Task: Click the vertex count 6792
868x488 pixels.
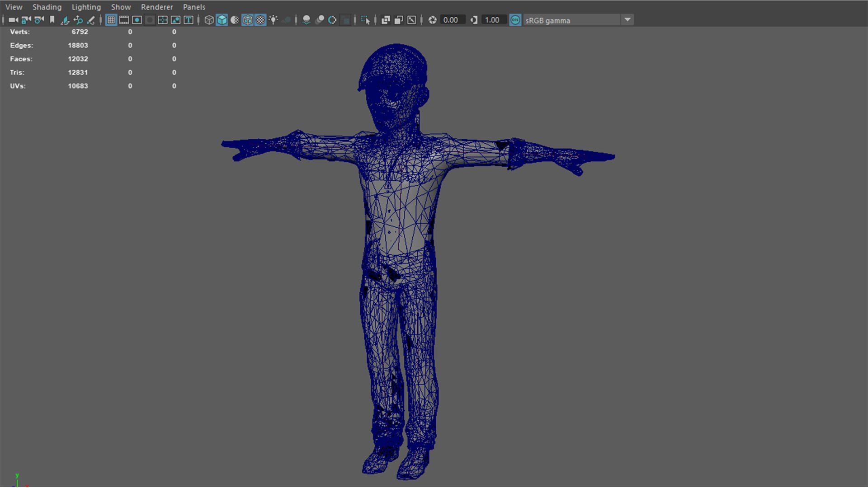Action: pos(80,32)
